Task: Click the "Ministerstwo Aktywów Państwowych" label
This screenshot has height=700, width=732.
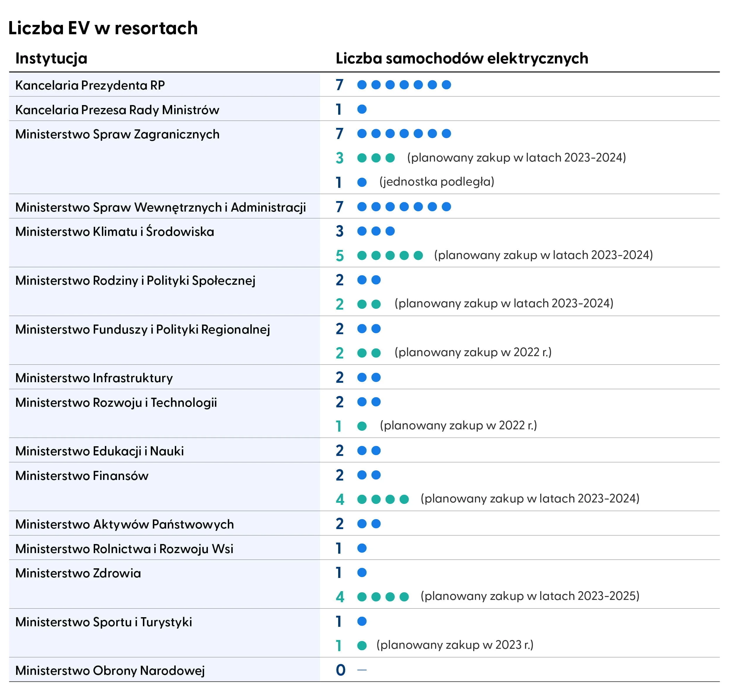Action: [x=124, y=524]
